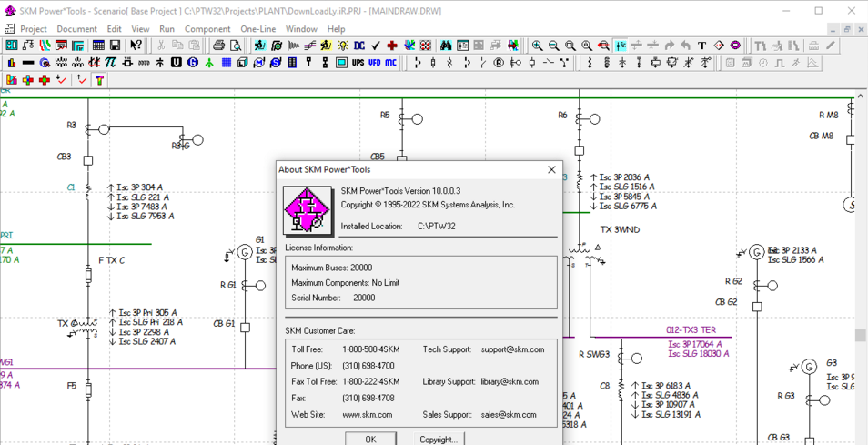This screenshot has height=445, width=868.
Task: Click the running figure analysis icon
Action: pyautogui.click(x=260, y=46)
